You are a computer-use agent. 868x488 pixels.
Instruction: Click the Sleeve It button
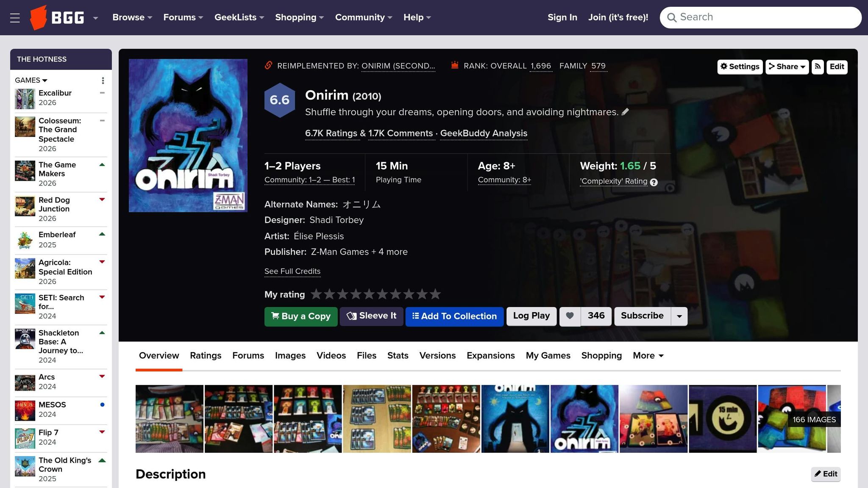coord(371,316)
